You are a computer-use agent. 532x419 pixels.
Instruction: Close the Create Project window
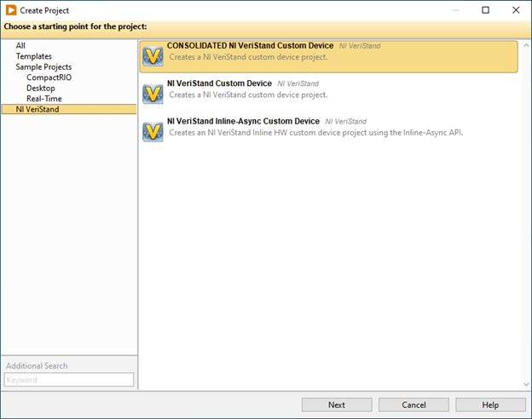tap(516, 10)
